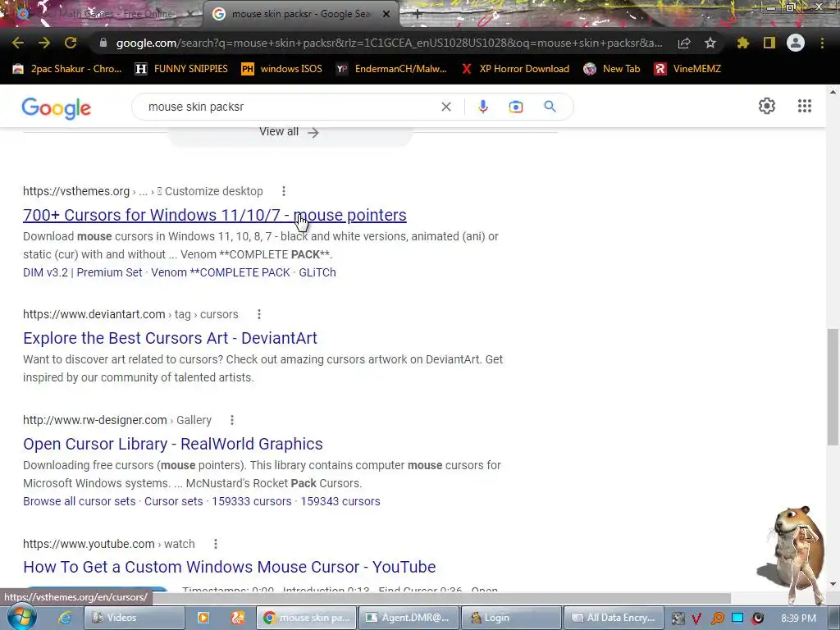This screenshot has width=840, height=630.
Task: Open Google quick settings gear
Action: click(767, 106)
